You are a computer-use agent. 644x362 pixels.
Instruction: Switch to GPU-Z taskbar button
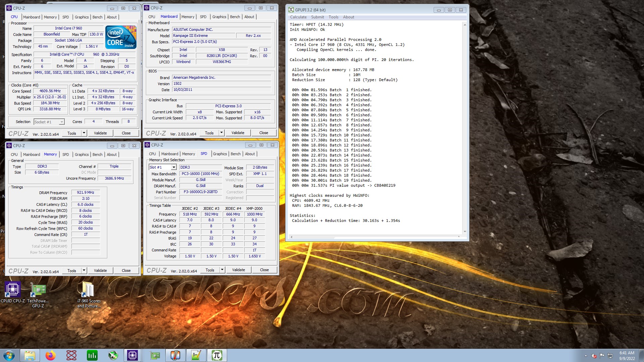pos(155,355)
